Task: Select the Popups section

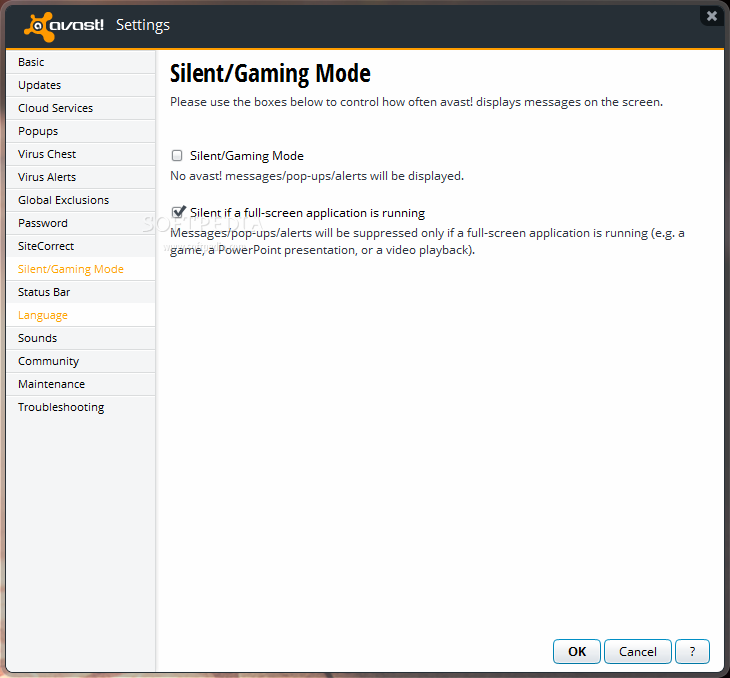Action: (81, 131)
